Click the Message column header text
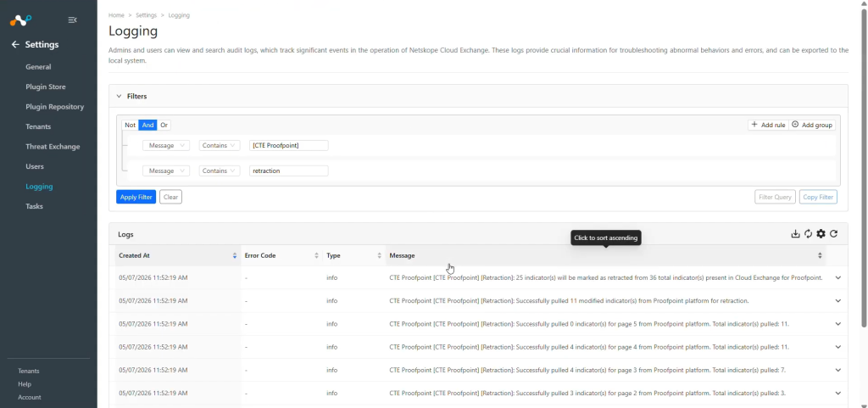The height and width of the screenshot is (408, 868). click(402, 256)
